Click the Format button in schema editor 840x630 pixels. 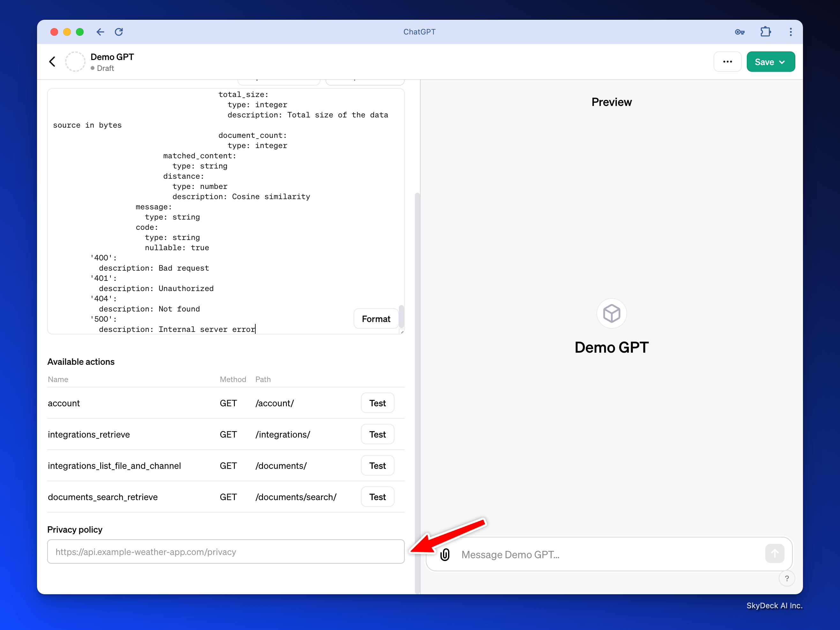coord(376,319)
